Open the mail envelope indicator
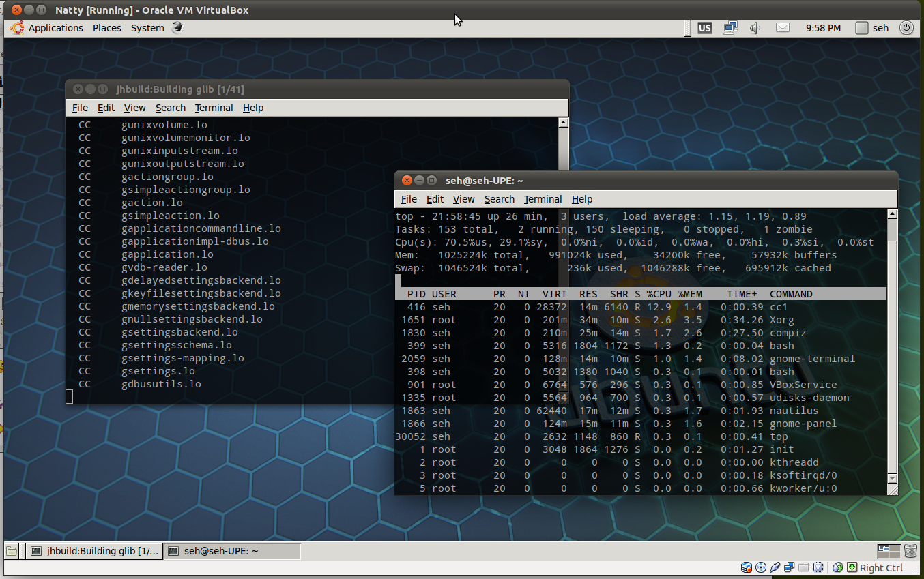This screenshot has width=924, height=579. click(782, 28)
